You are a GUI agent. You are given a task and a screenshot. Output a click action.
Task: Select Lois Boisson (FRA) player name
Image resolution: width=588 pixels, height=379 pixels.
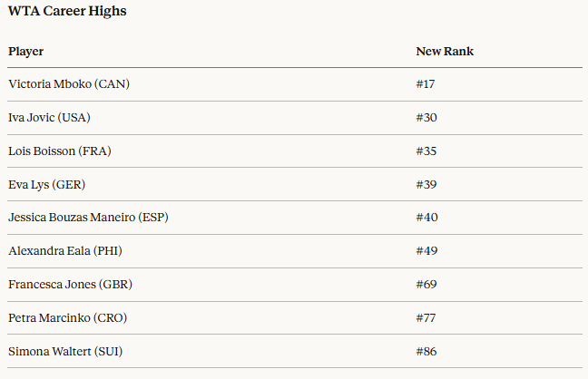point(60,151)
